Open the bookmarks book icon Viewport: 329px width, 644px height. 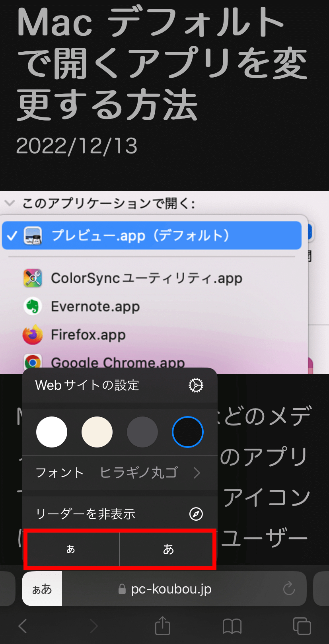coord(232,626)
